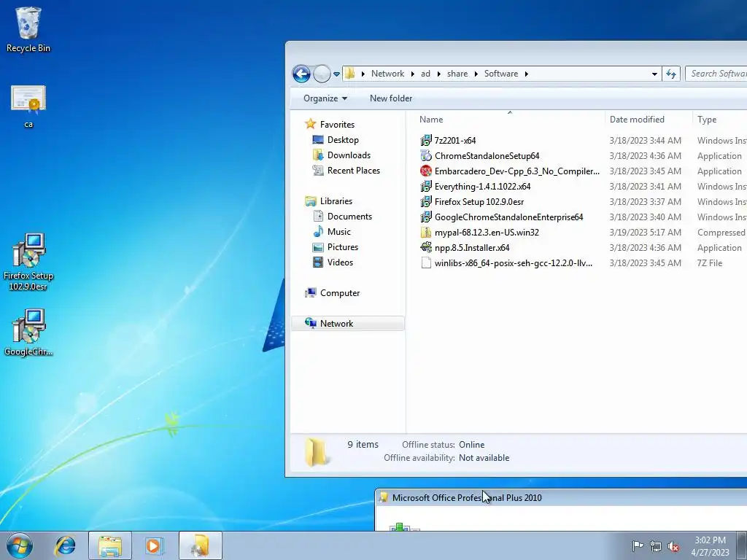The width and height of the screenshot is (747, 560).
Task: Click into the Search Software field
Action: click(x=716, y=74)
